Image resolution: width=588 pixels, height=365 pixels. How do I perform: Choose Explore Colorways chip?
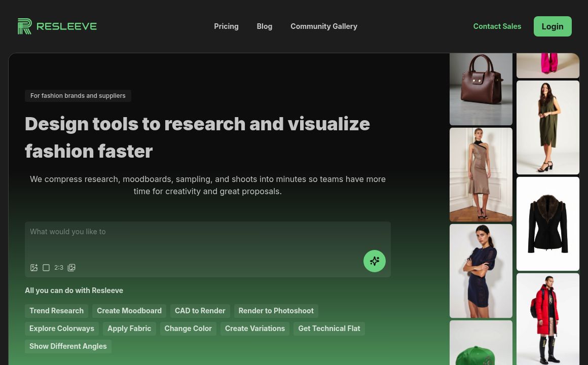coord(62,328)
